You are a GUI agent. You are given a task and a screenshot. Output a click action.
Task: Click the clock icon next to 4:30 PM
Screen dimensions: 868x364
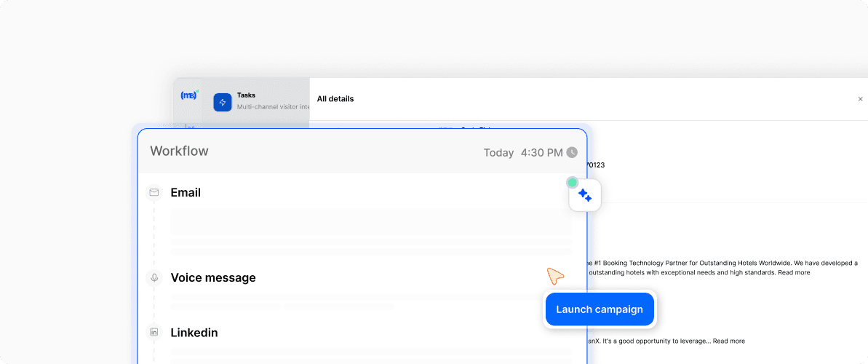click(x=572, y=153)
